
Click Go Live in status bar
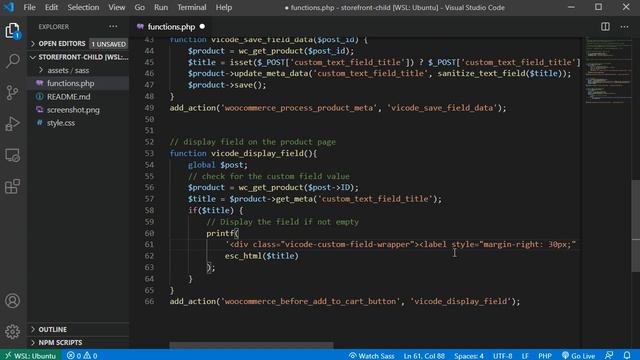pyautogui.click(x=578, y=356)
